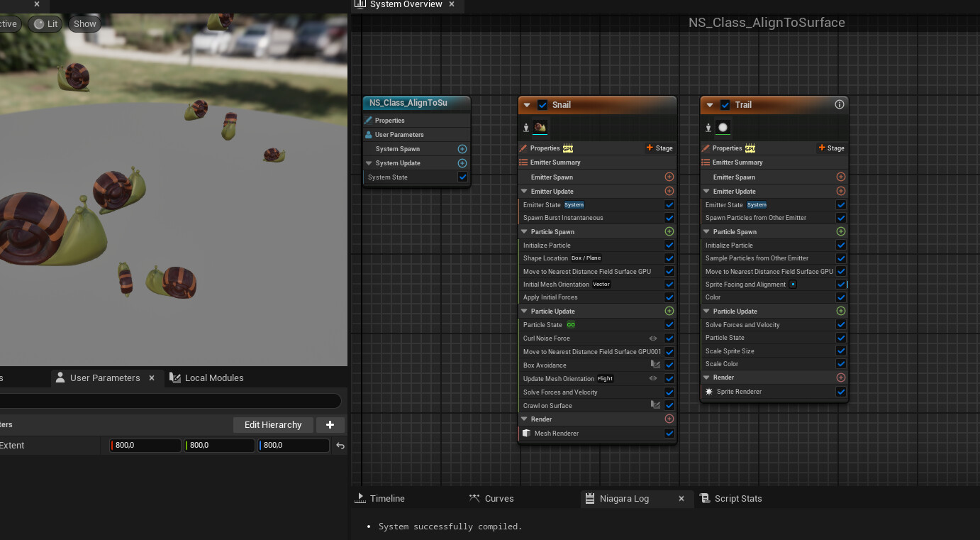Collapse the Snail emitter header arrow
Screen dimensions: 980x540
(527, 105)
